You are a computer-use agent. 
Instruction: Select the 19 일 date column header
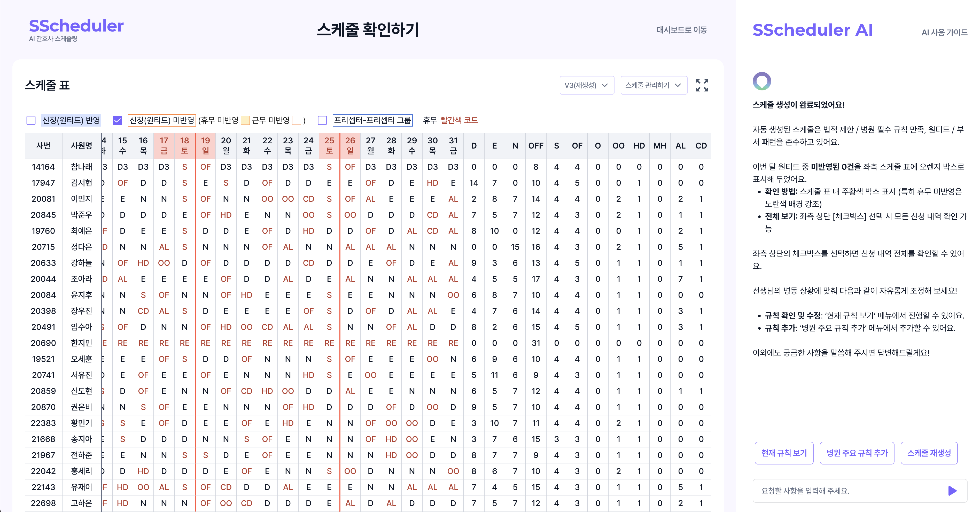205,146
